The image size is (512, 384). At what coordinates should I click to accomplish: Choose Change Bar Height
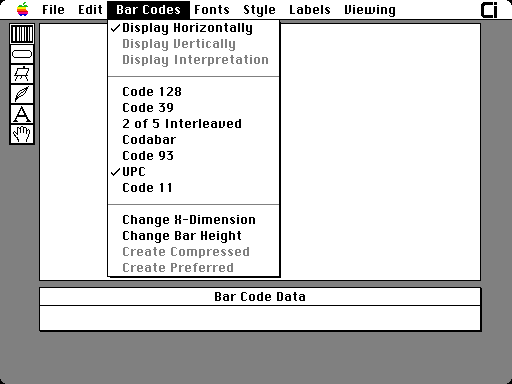[193, 236]
